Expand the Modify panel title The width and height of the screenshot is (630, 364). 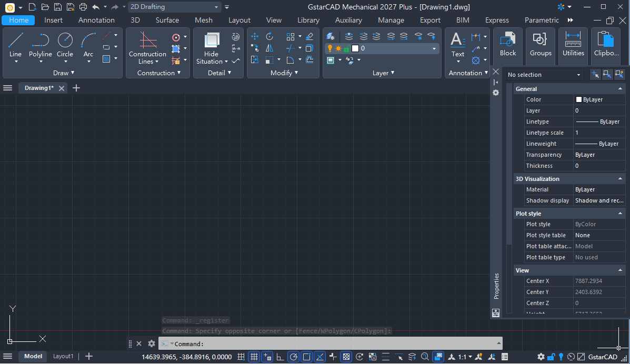click(284, 73)
